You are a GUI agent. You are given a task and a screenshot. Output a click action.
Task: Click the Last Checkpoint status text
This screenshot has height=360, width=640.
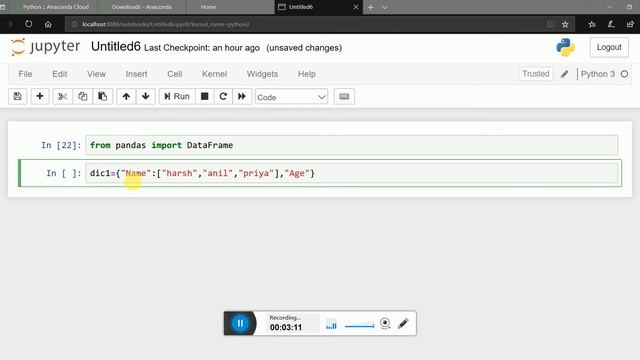coord(202,48)
